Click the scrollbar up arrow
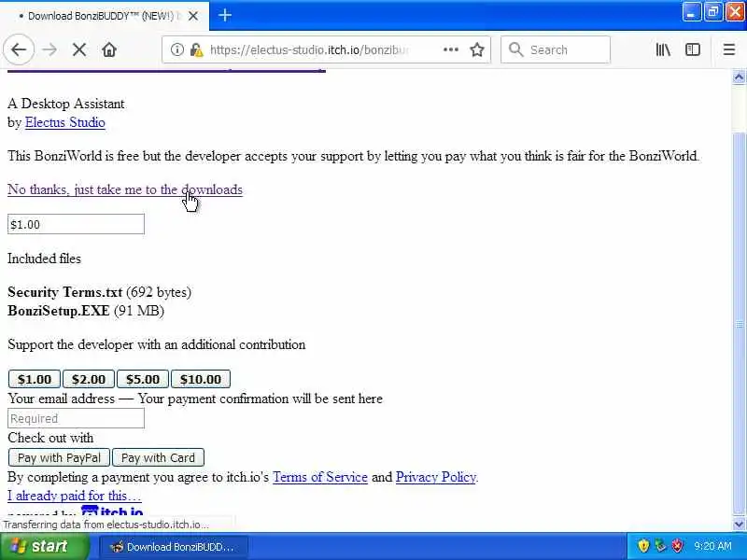This screenshot has width=747, height=560. pos(739,77)
